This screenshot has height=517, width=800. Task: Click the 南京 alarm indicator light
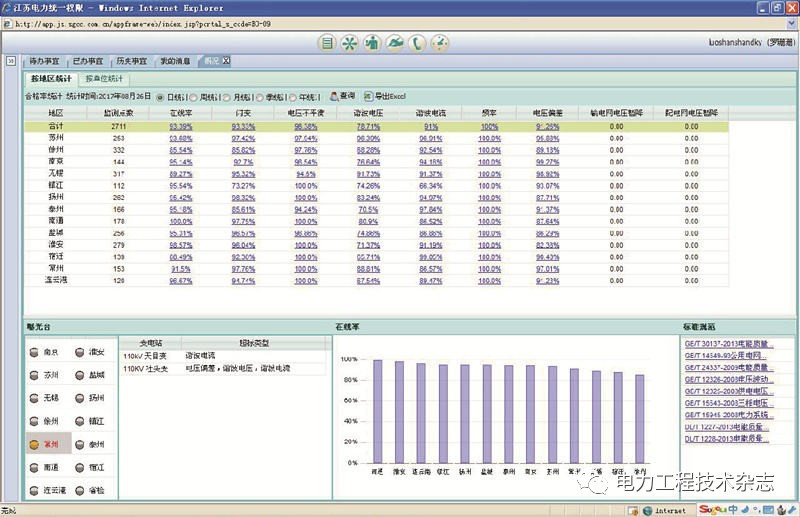[x=35, y=352]
